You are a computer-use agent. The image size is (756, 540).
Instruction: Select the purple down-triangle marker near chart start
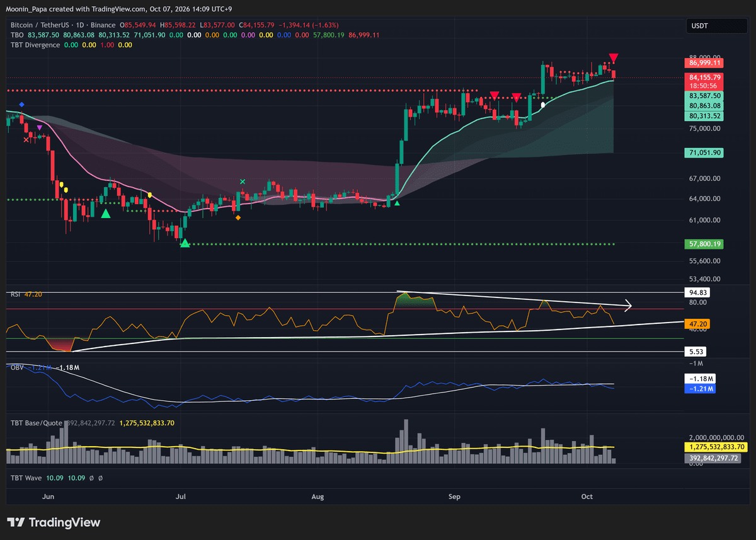pyautogui.click(x=40, y=128)
